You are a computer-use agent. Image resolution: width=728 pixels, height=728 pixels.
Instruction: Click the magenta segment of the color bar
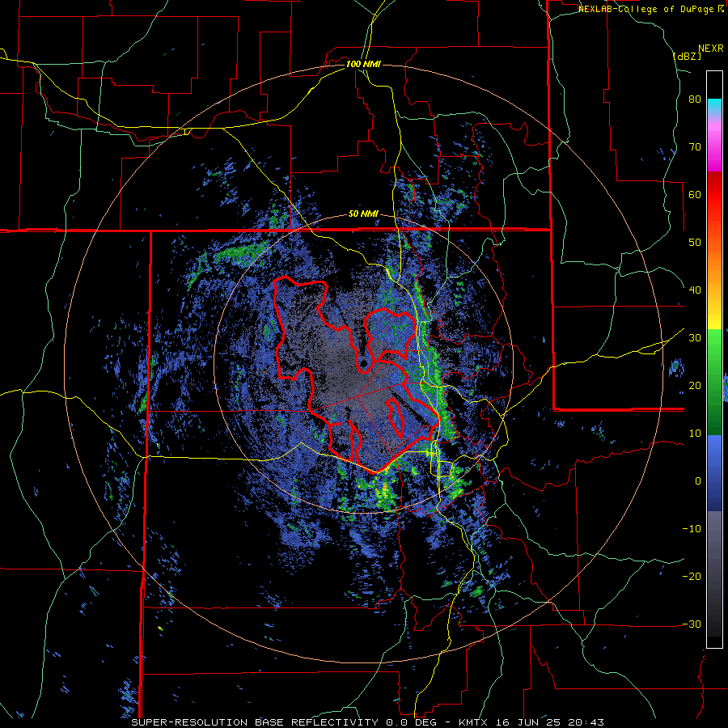714,149
